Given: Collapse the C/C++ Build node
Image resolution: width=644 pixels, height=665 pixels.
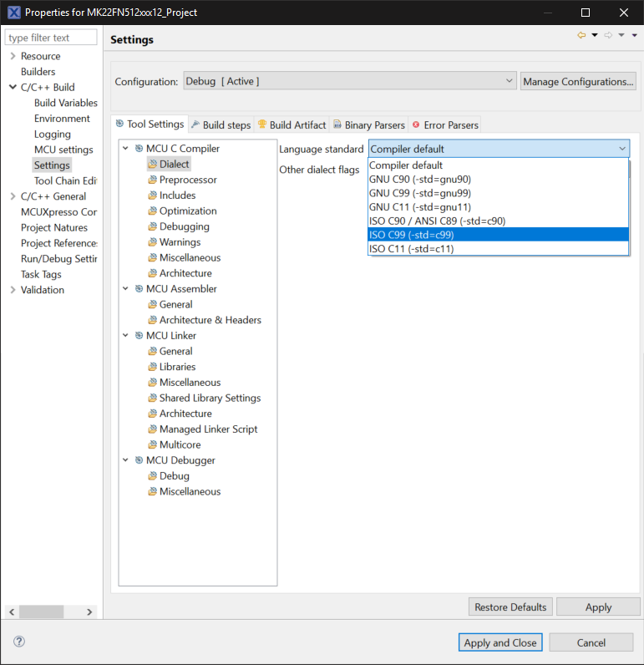Looking at the screenshot, I should (13, 87).
